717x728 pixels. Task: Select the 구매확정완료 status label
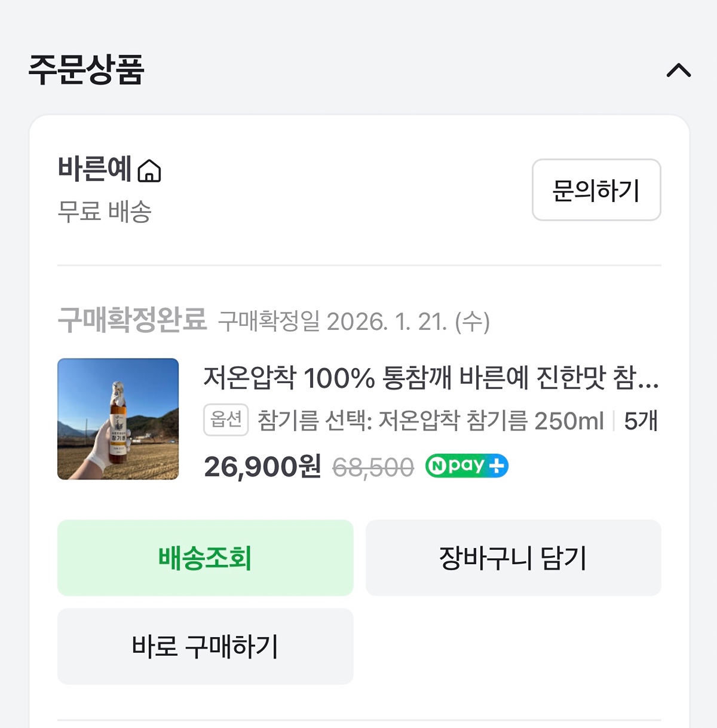click(x=132, y=320)
